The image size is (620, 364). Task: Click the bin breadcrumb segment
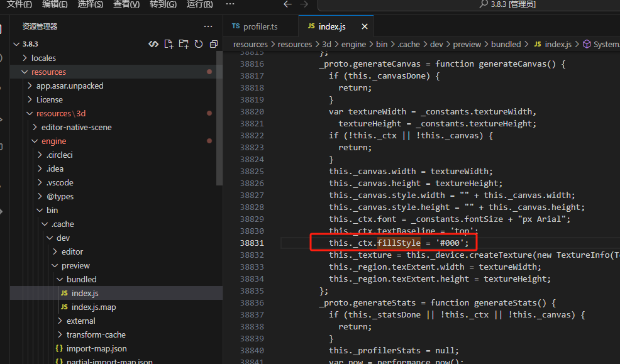point(382,44)
